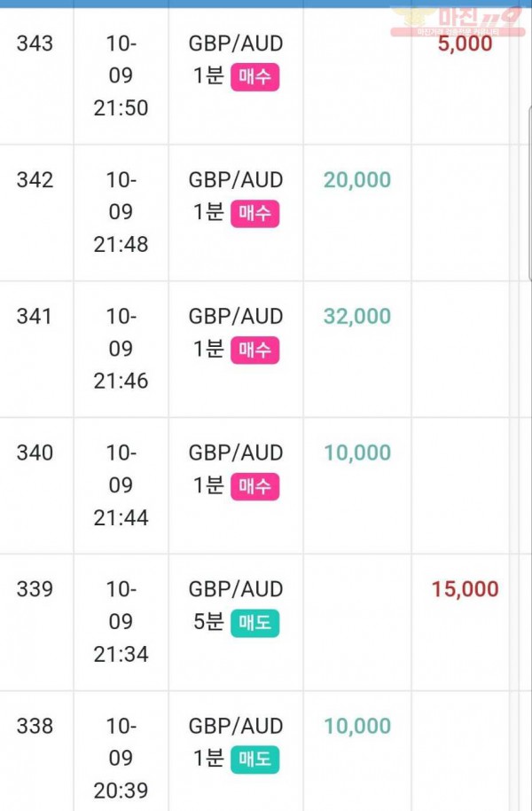532x811 pixels.
Task: Select the 15,000 loss amount in row 339
Action: (x=465, y=590)
